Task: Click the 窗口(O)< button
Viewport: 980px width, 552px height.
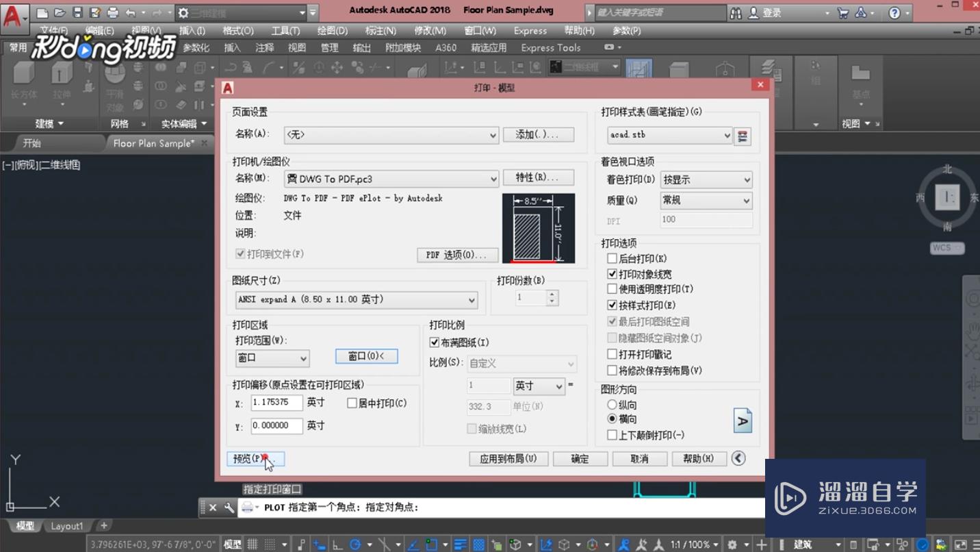Action: coord(366,356)
